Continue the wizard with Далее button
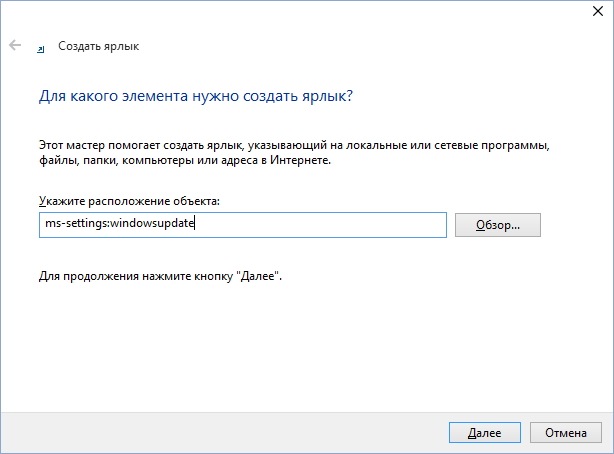The image size is (614, 454). coord(485,432)
